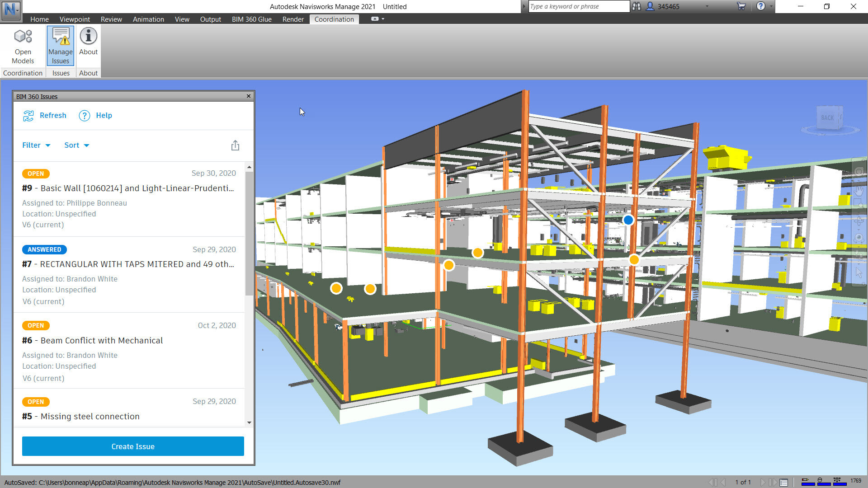Open the Viewpoint ribbon tab
The width and height of the screenshot is (868, 488).
[75, 19]
